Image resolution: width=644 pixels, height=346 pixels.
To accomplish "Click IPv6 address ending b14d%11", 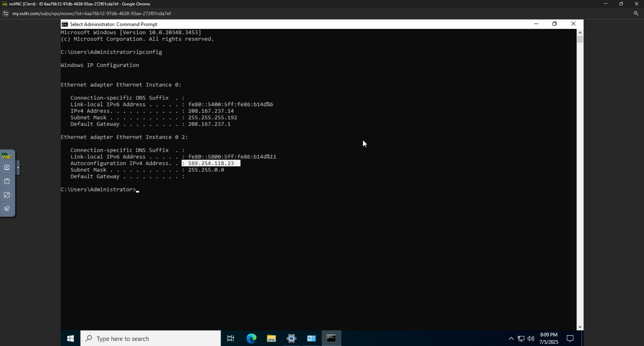I will click(x=232, y=157).
